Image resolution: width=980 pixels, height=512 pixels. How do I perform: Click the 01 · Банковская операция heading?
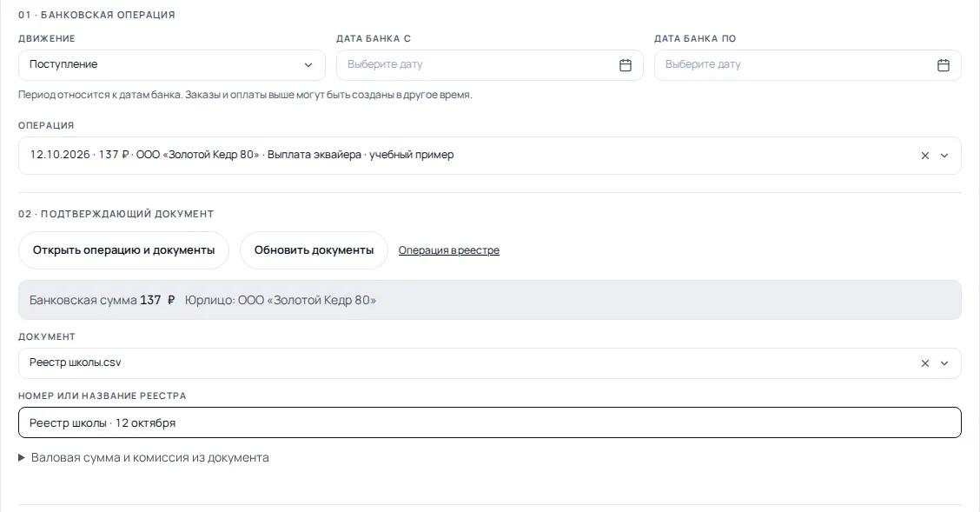tap(96, 15)
